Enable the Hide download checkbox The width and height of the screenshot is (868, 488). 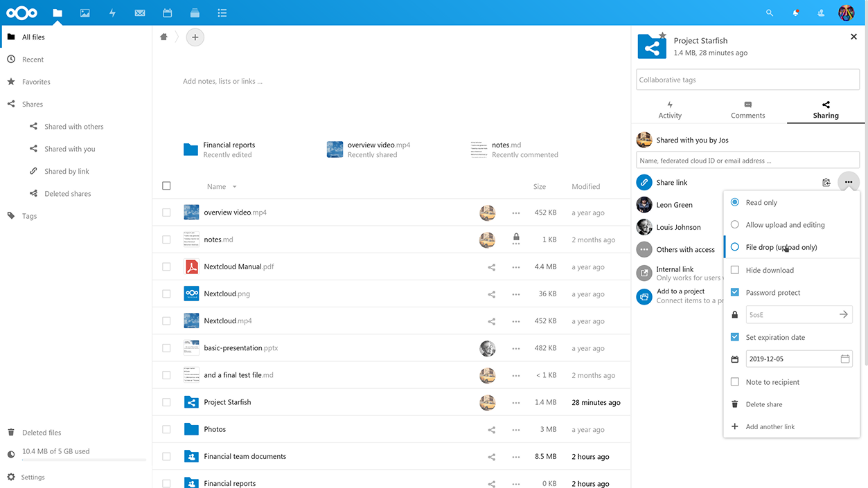[735, 270]
